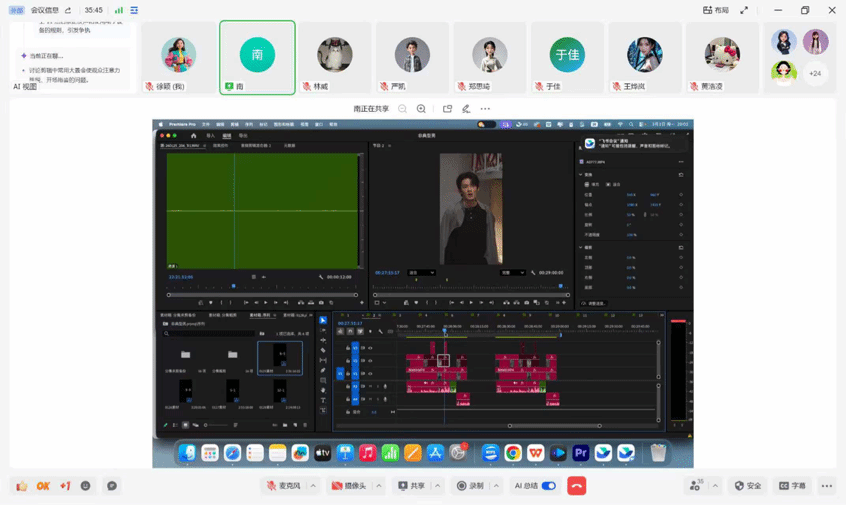Image resolution: width=846 pixels, height=505 pixels.
Task: Open the 布局 layout menu
Action: (x=716, y=10)
